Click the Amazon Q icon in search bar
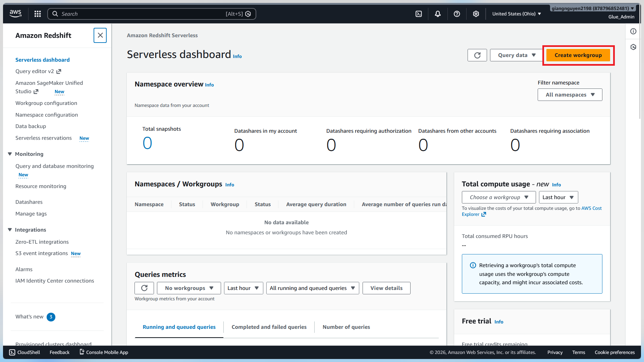 (x=248, y=14)
